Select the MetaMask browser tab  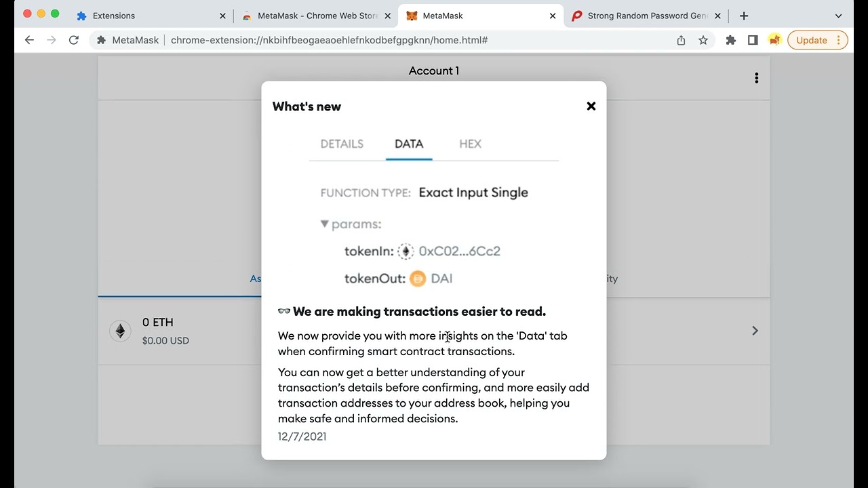point(480,16)
